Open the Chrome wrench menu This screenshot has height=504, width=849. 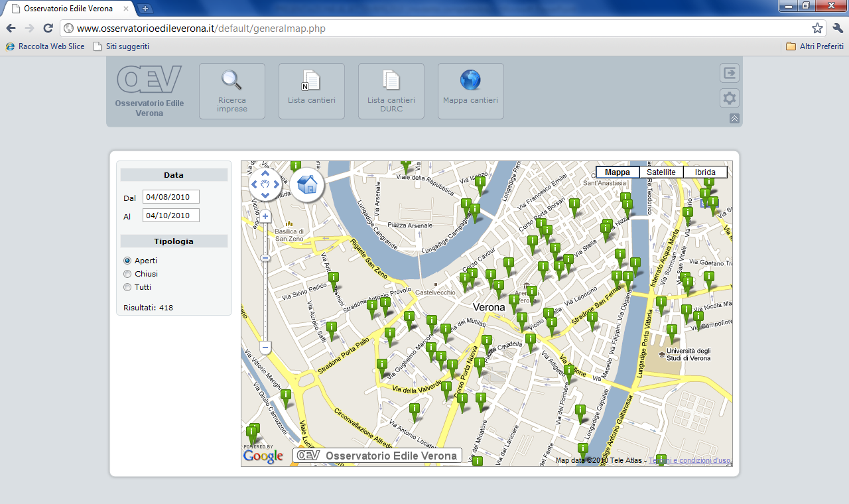pyautogui.click(x=837, y=29)
